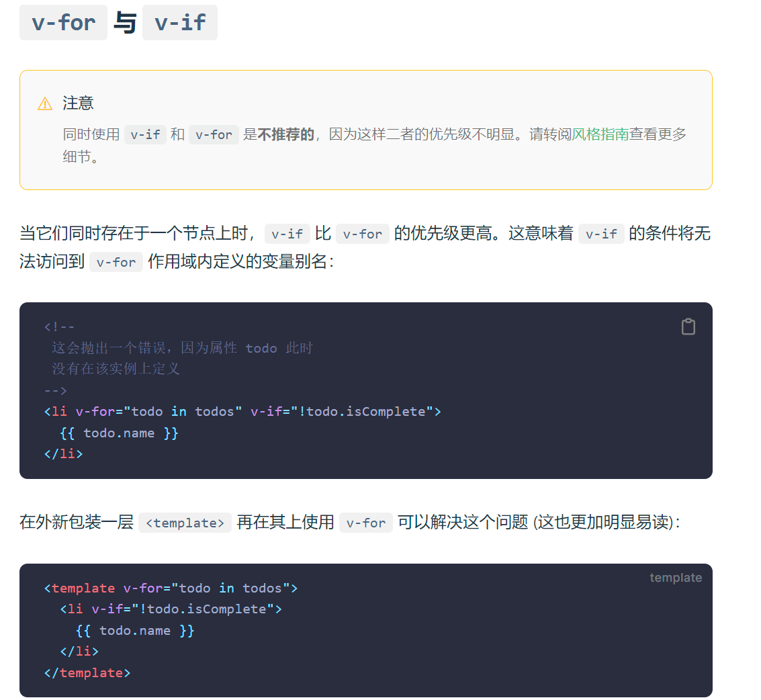Open the 风格指南 style guide link

tap(600, 134)
